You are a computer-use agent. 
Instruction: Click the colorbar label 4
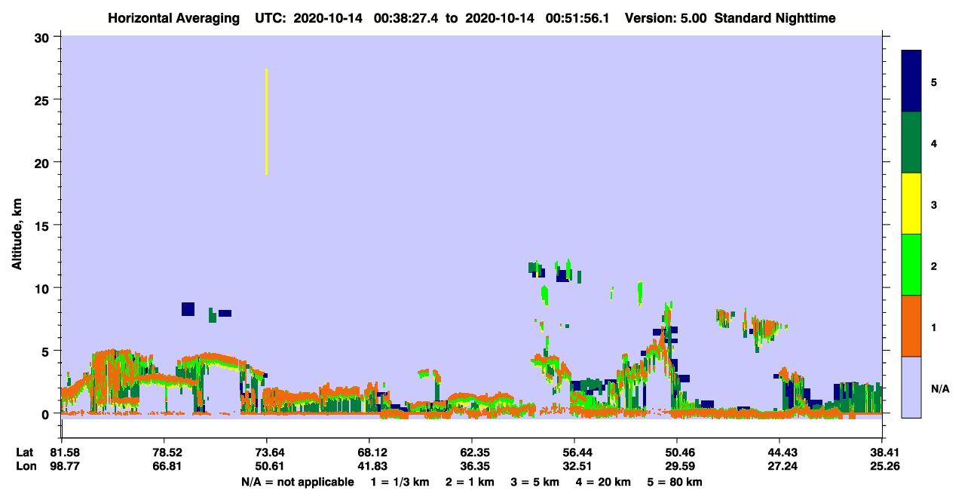(934, 143)
